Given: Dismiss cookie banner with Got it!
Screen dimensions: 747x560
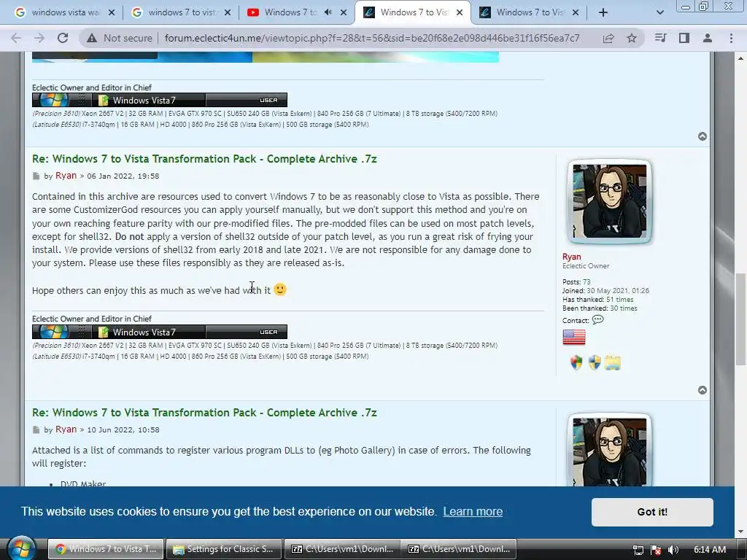Looking at the screenshot, I should [652, 512].
